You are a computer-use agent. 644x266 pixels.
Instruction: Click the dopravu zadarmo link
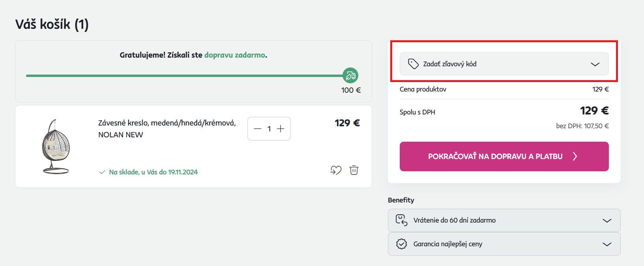(x=235, y=55)
